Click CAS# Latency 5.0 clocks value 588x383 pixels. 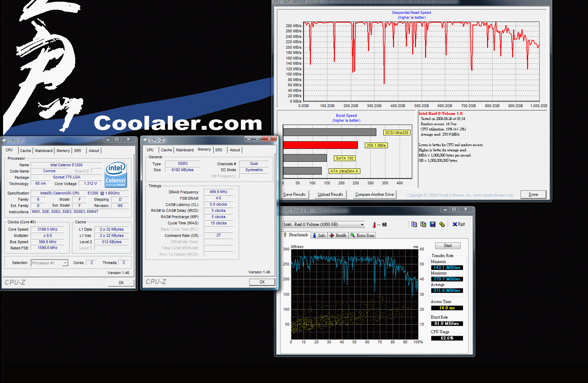[218, 204]
